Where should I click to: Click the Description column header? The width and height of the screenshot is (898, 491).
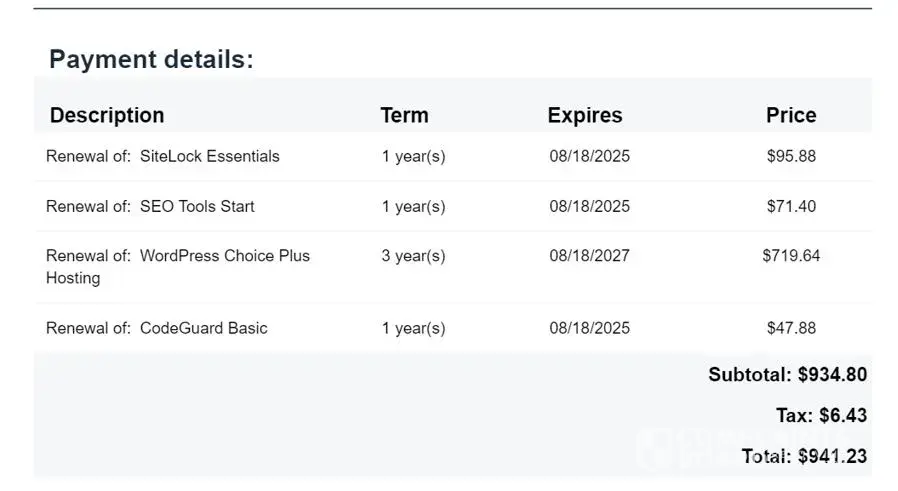coord(107,115)
